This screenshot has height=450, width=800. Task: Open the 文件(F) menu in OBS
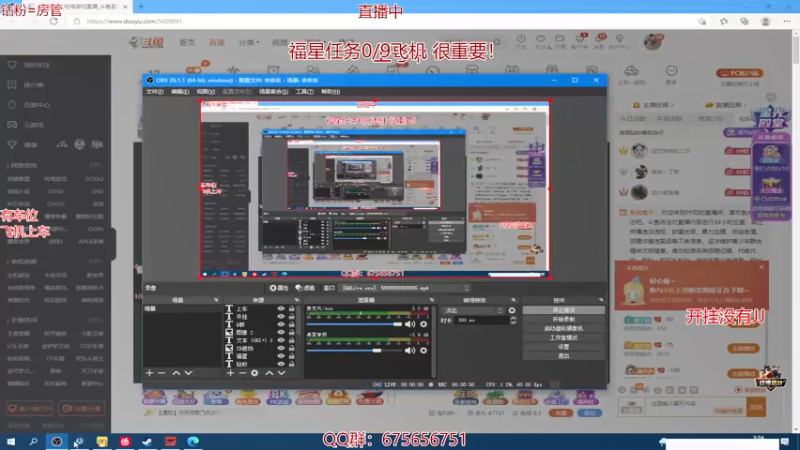(155, 92)
